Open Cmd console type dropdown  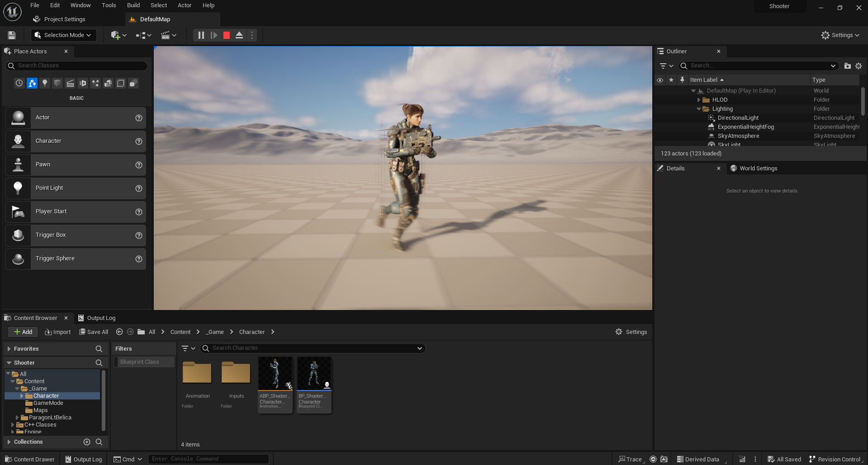(128, 459)
